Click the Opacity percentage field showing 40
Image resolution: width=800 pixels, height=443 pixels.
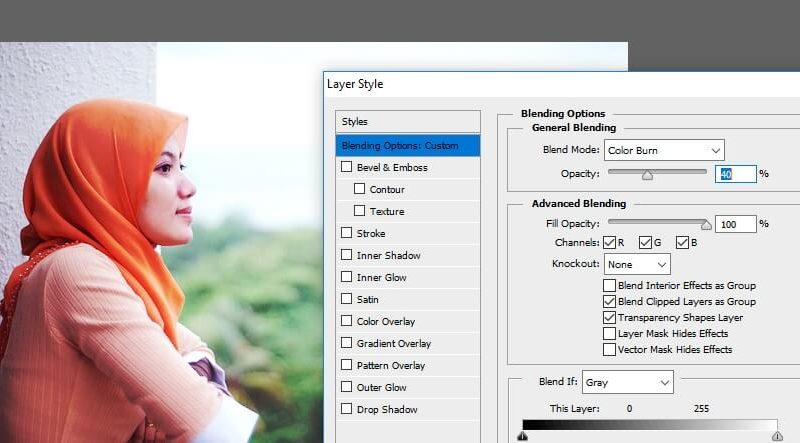pyautogui.click(x=735, y=174)
